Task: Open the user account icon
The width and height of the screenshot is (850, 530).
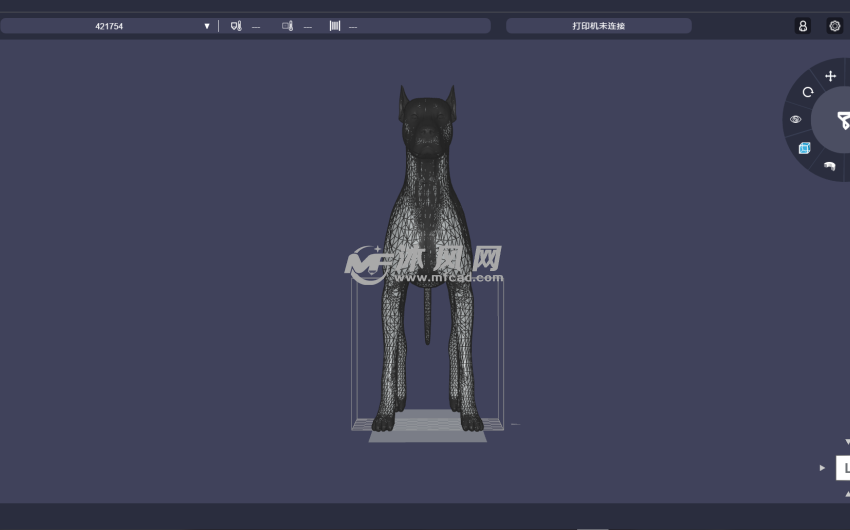Action: (x=802, y=26)
